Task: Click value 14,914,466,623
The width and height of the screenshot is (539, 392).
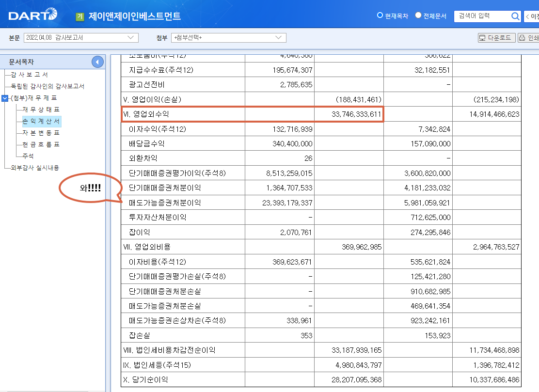Action: [494, 114]
